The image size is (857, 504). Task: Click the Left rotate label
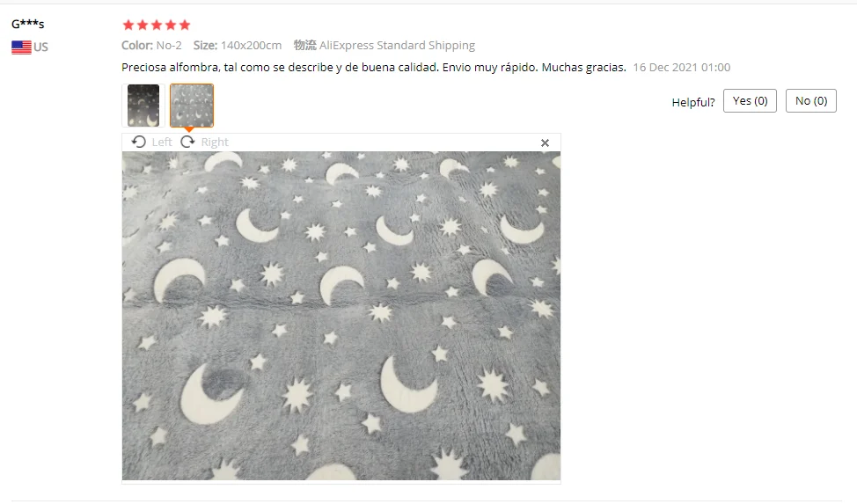tap(162, 142)
